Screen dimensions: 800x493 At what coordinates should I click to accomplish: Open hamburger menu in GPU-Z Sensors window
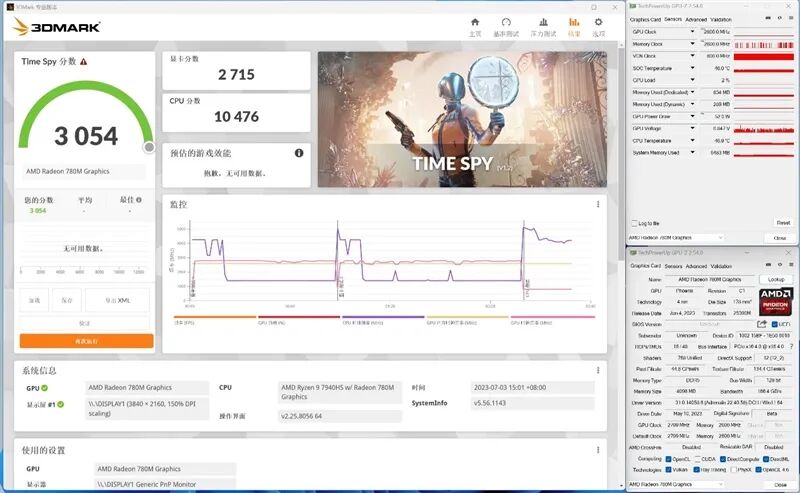tap(790, 18)
